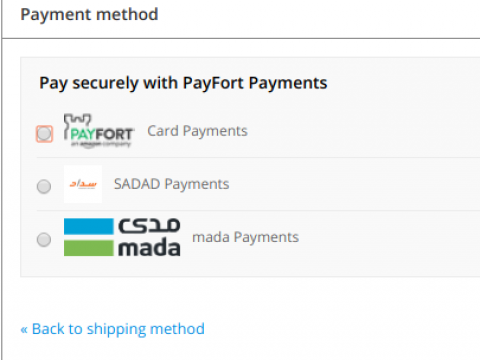Click the « arrow before Back link
Image resolution: width=480 pixels, height=360 pixels.
tap(24, 330)
